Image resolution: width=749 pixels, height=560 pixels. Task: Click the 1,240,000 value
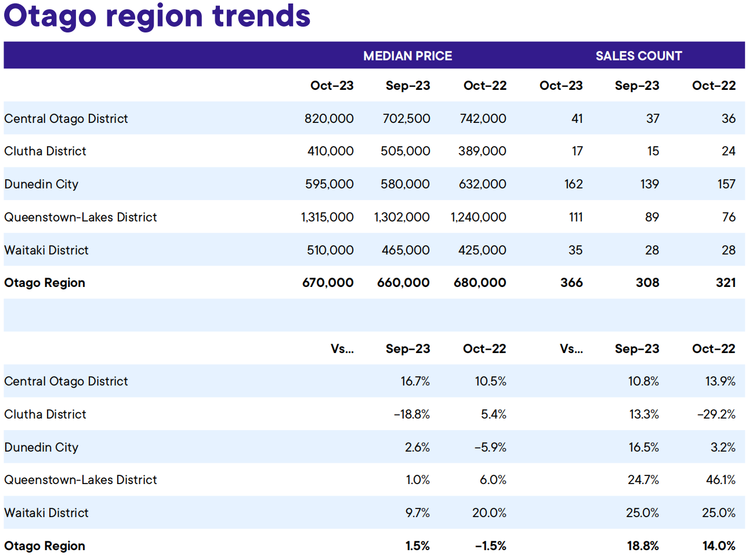coord(479,217)
